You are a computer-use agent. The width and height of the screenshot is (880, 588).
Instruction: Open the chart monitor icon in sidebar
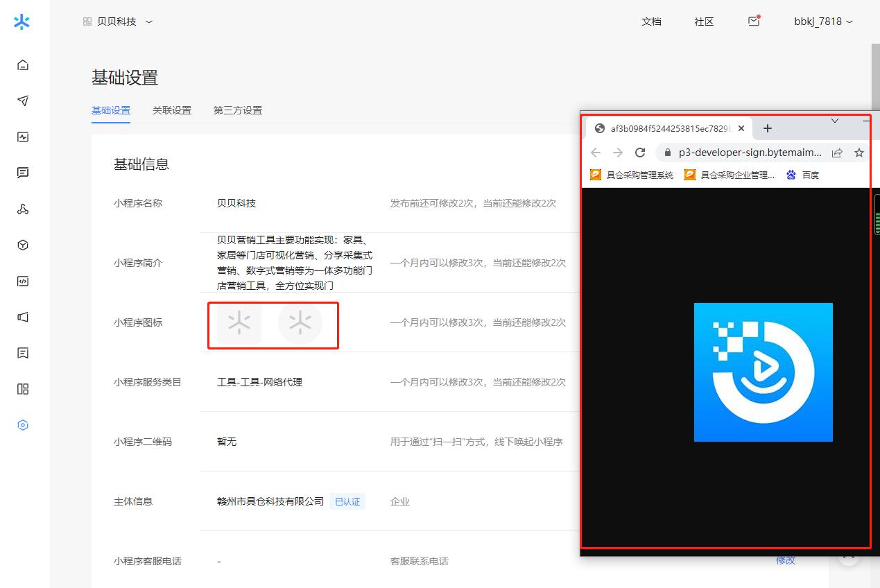tap(23, 137)
